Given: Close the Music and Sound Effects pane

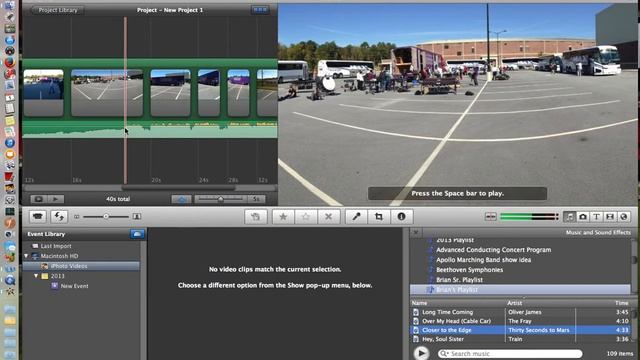Looking at the screenshot, I should pyautogui.click(x=416, y=232).
